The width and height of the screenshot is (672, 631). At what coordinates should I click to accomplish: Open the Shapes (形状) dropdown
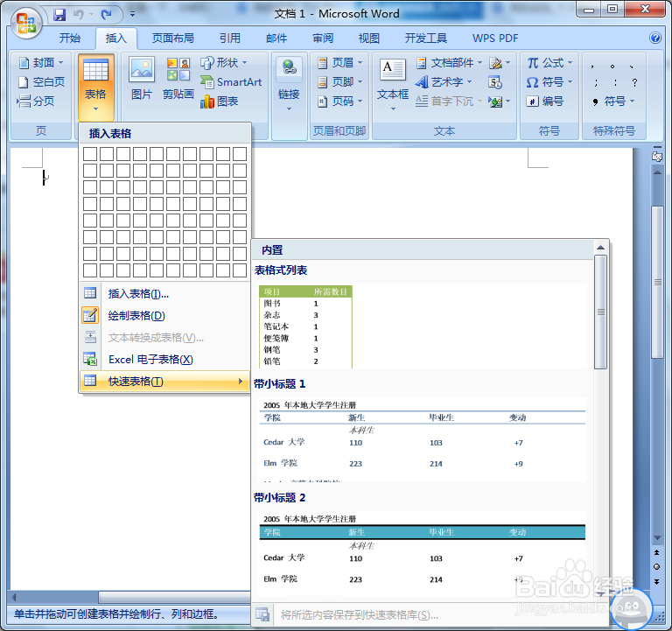click(x=224, y=63)
